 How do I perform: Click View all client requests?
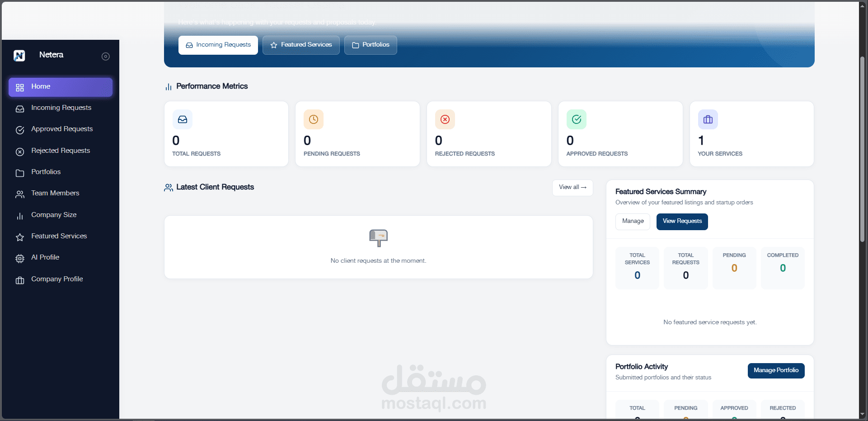572,188
